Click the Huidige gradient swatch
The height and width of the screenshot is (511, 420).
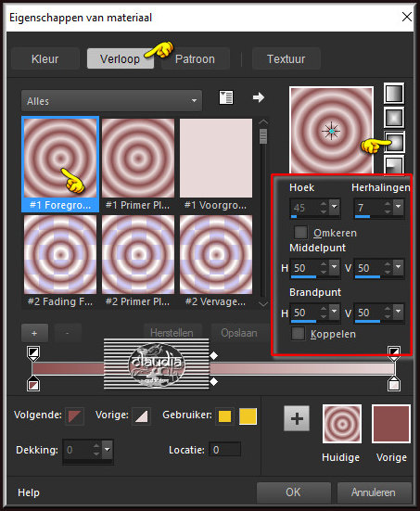pyautogui.click(x=342, y=424)
